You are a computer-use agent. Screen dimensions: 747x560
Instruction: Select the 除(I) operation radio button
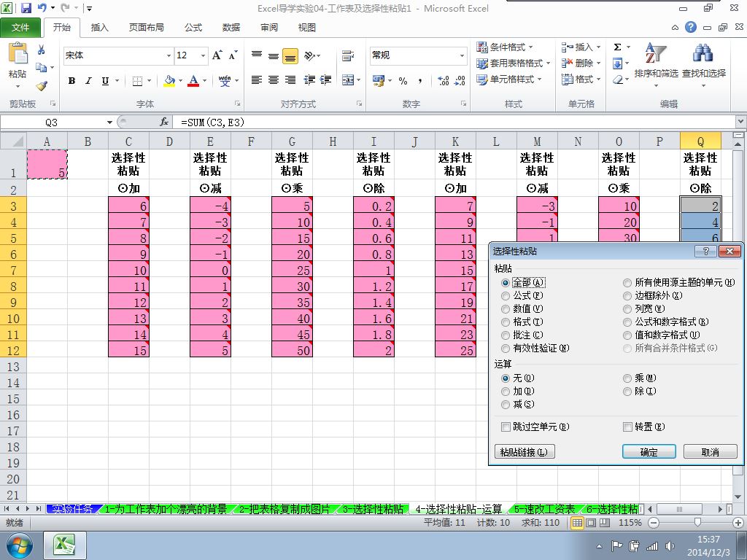click(627, 392)
